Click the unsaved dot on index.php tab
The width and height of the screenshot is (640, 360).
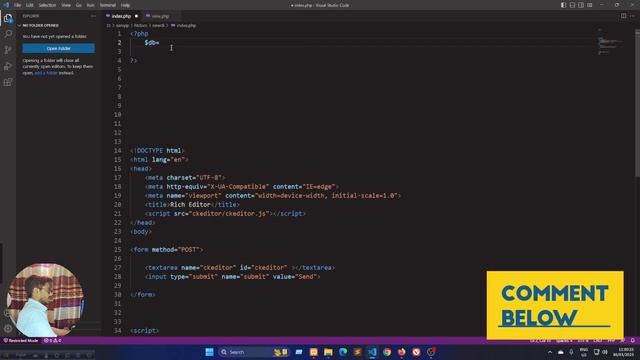(x=136, y=16)
